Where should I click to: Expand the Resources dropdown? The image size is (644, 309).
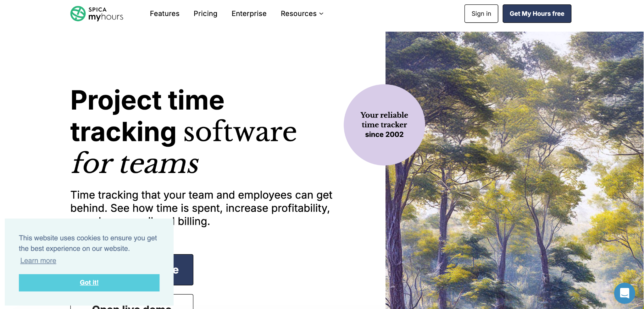302,14
